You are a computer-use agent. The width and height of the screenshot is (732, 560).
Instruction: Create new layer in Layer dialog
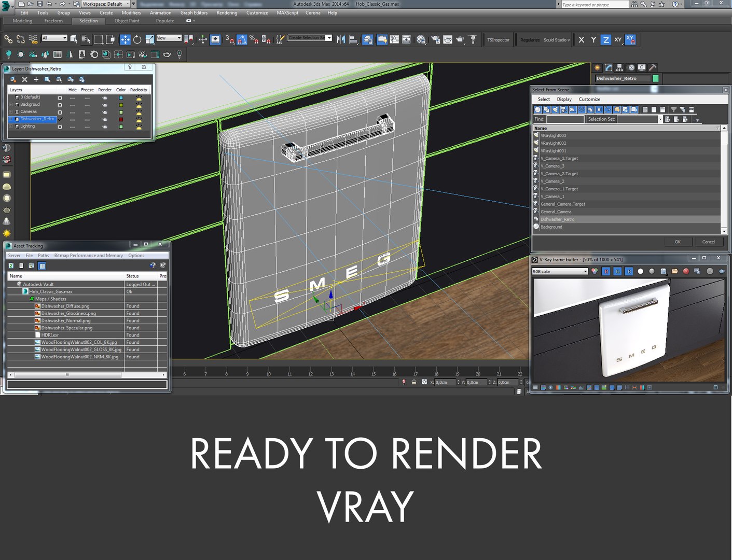(13, 79)
